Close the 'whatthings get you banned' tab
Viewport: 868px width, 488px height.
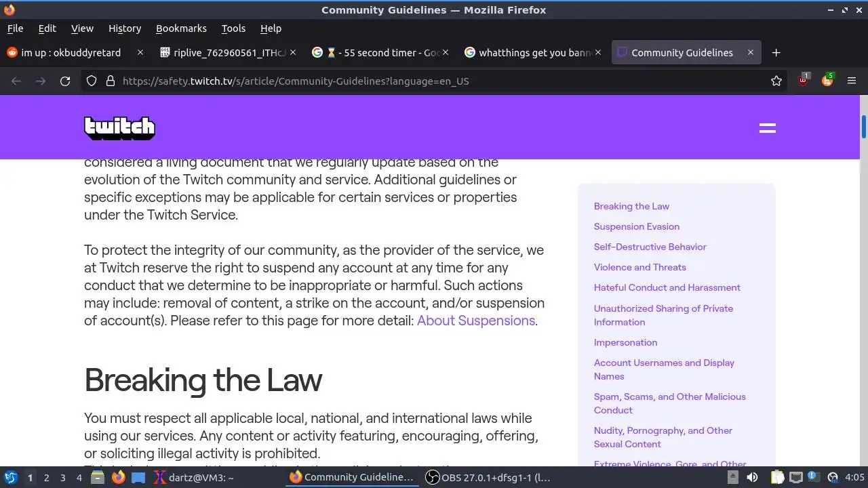pos(598,52)
